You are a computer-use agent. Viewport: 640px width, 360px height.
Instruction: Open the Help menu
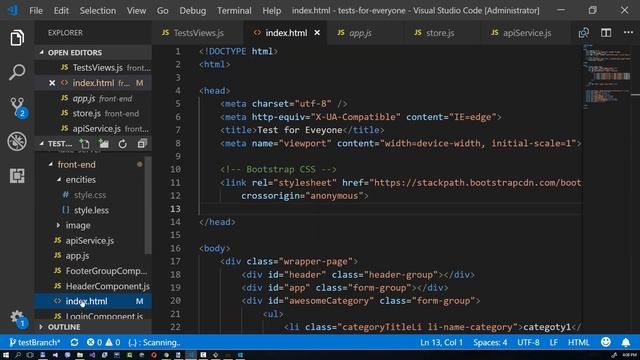pos(271,11)
